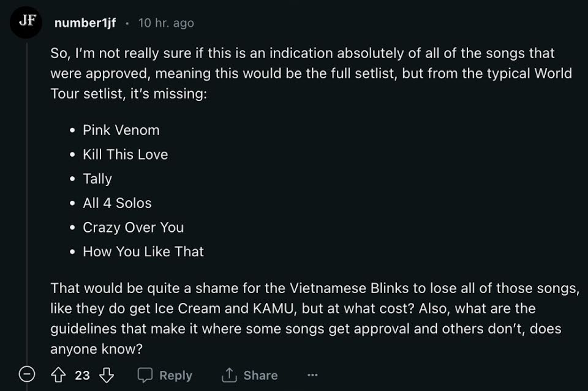The width and height of the screenshot is (588, 391).
Task: Visit the number1jf user profile link
Action: click(85, 23)
